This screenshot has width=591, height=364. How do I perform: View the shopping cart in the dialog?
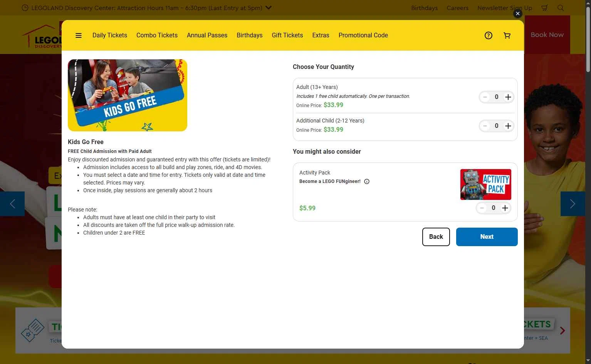pyautogui.click(x=507, y=35)
